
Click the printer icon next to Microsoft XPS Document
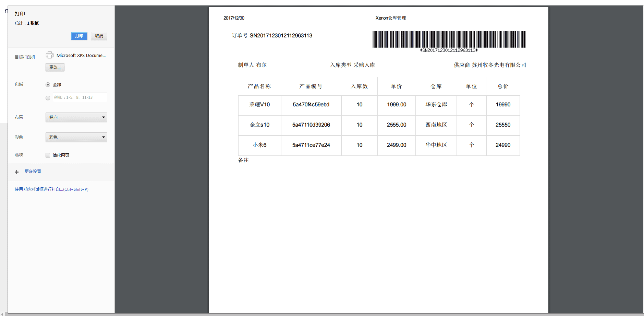(x=50, y=55)
